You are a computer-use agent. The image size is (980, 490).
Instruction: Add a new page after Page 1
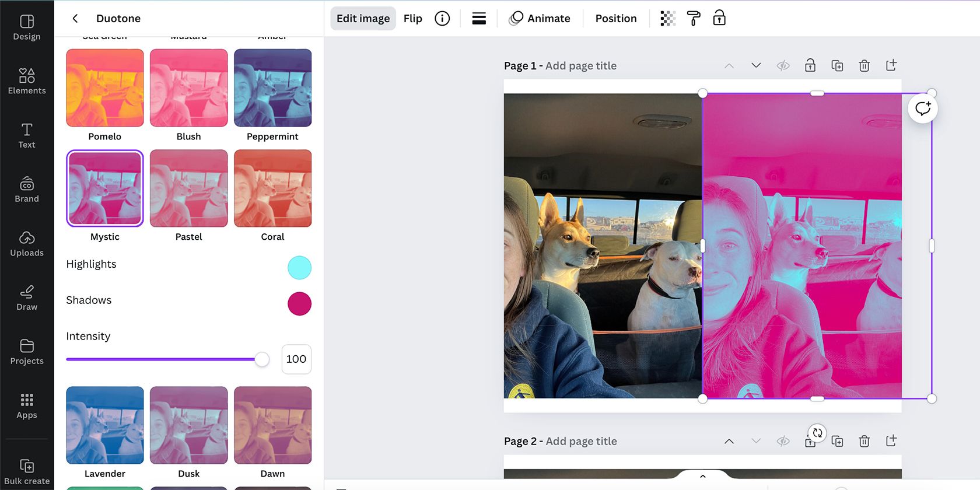click(x=891, y=65)
